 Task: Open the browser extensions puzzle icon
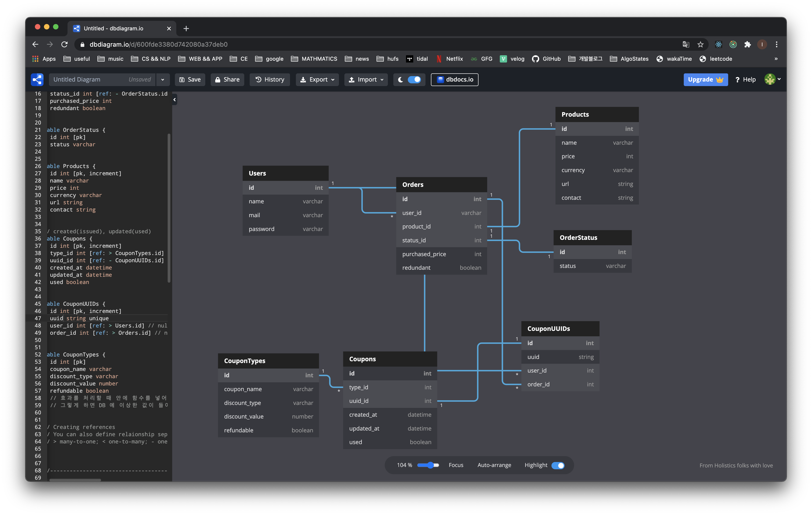click(x=748, y=44)
